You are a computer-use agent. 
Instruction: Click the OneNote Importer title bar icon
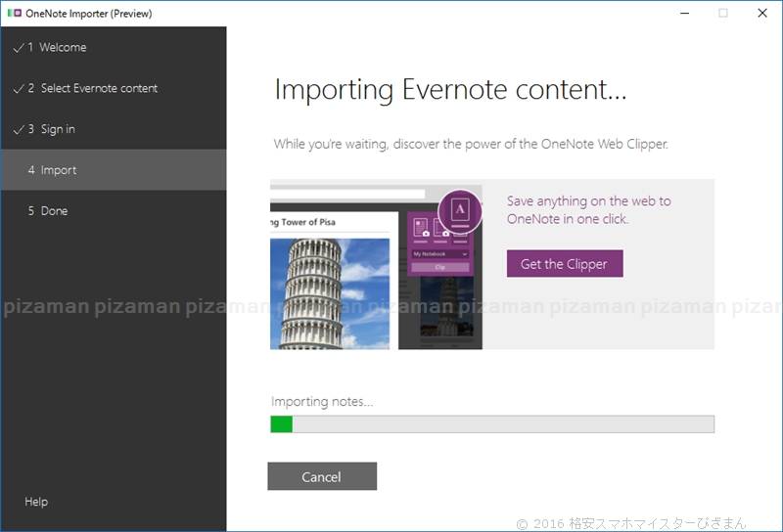14,14
